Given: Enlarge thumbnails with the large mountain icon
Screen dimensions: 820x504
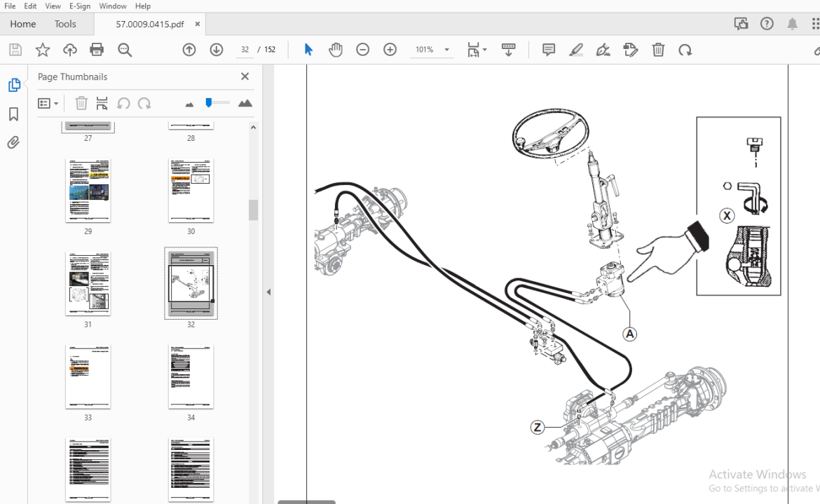Looking at the screenshot, I should point(245,103).
